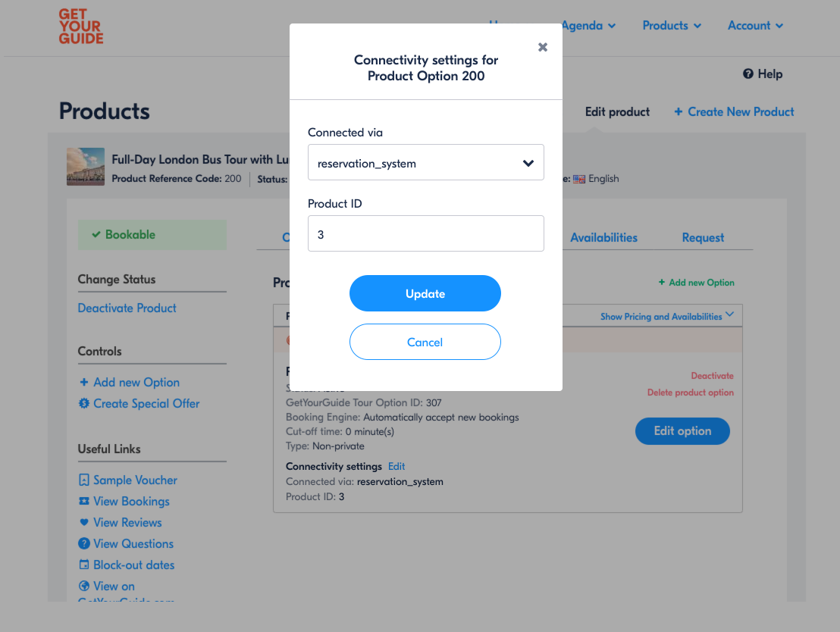Expand the Products menu in header

[x=672, y=26]
